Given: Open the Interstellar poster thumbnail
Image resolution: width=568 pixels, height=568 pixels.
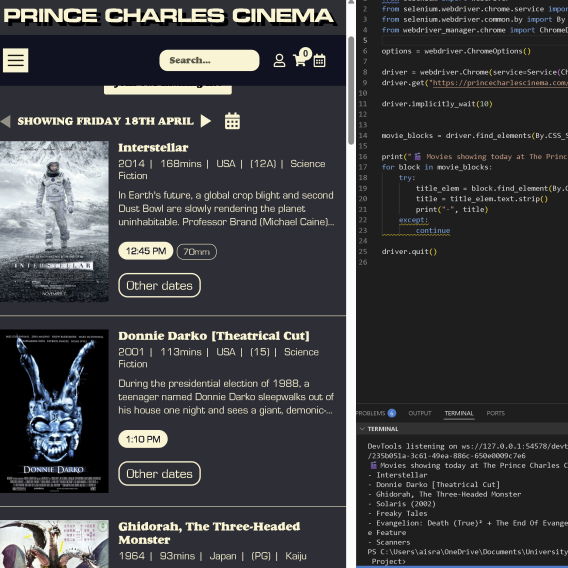Looking at the screenshot, I should pyautogui.click(x=54, y=221).
